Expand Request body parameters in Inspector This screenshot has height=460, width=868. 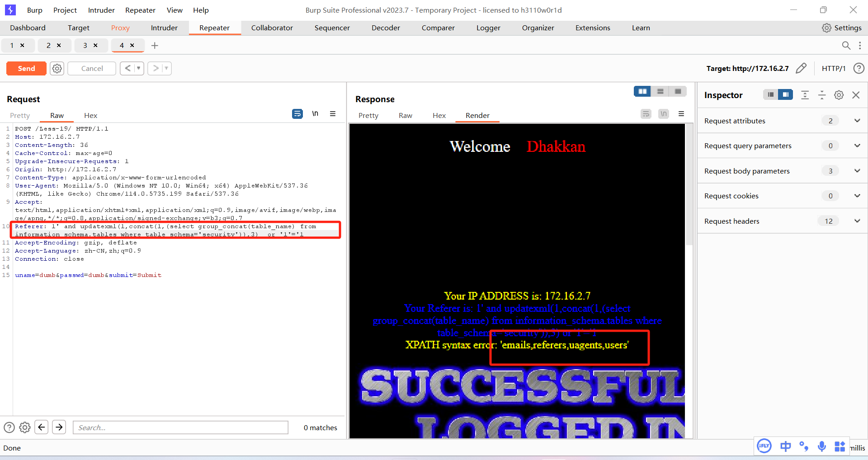tap(857, 170)
